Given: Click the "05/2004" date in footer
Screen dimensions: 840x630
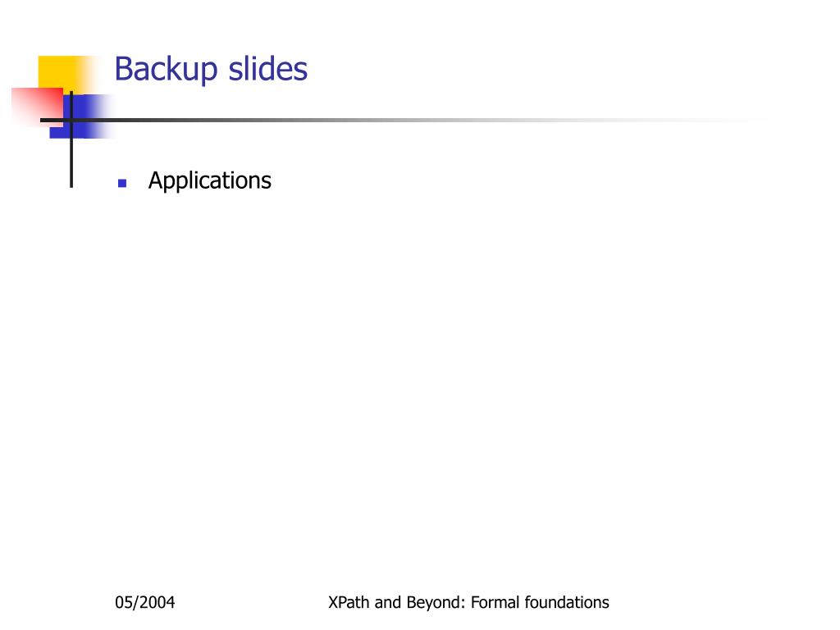Looking at the screenshot, I should coord(144,602).
